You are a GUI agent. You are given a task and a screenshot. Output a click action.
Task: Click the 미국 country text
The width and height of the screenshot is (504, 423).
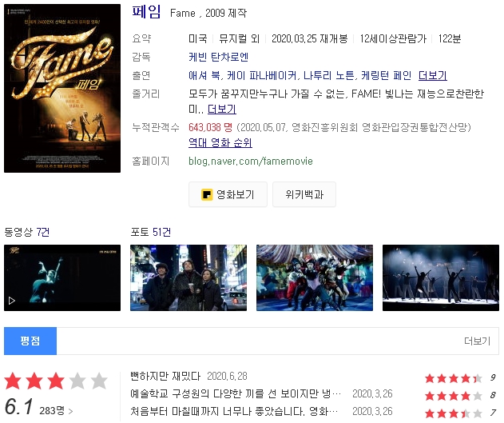tap(197, 38)
